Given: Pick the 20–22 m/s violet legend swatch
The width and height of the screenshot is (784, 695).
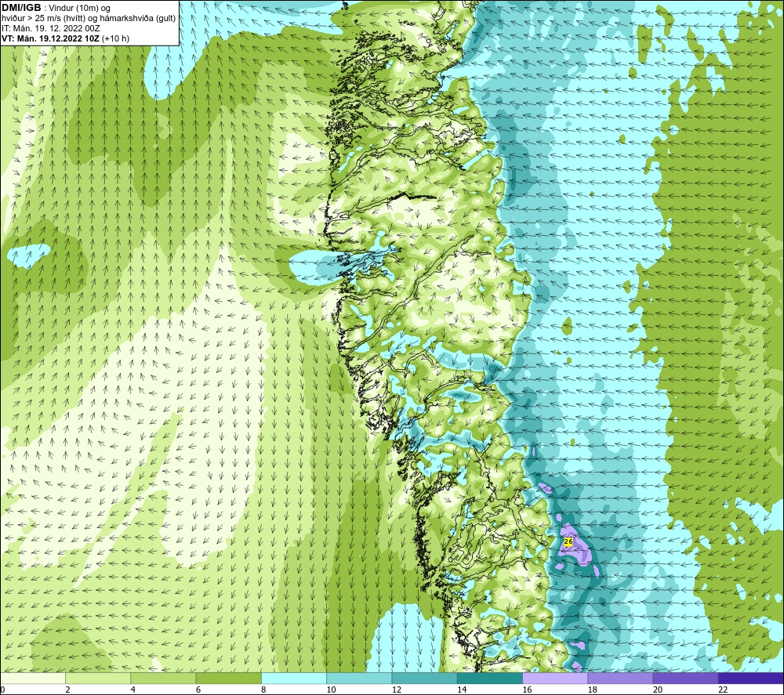Looking at the screenshot, I should click(685, 678).
